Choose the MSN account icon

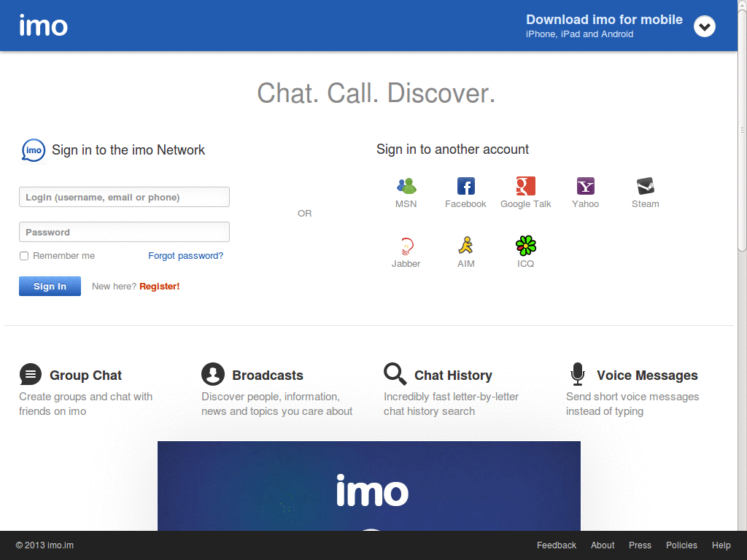click(406, 186)
